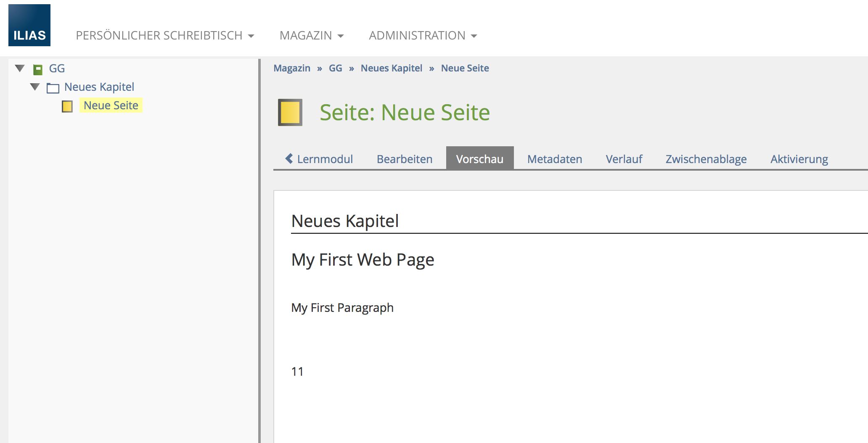The image size is (868, 443).
Task: Click the Neues Kapitel folder icon
Action: 53,88
